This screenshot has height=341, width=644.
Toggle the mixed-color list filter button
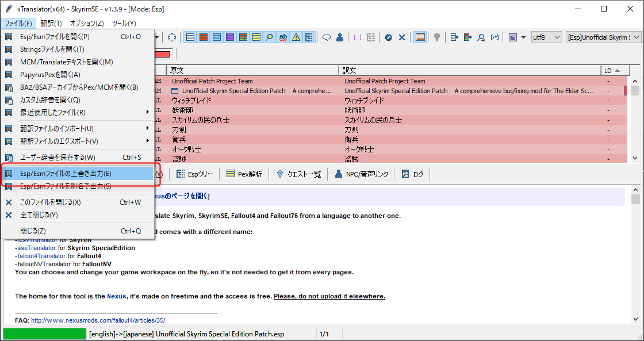[x=243, y=37]
